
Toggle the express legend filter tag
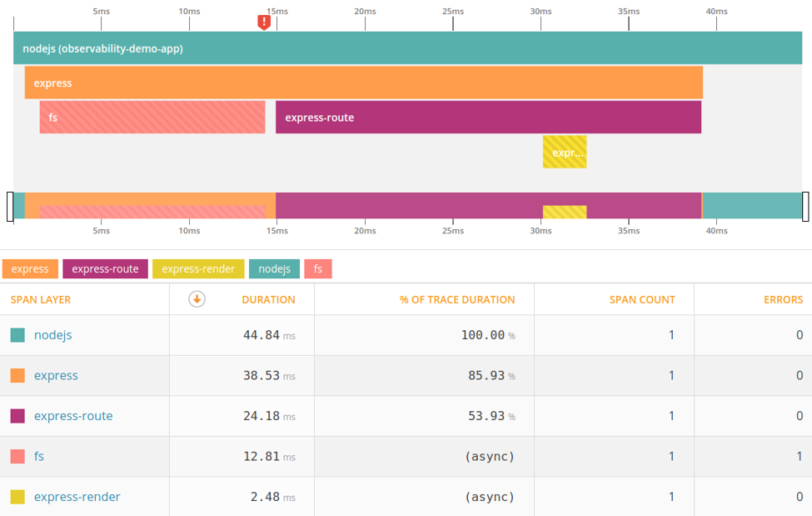[x=30, y=268]
